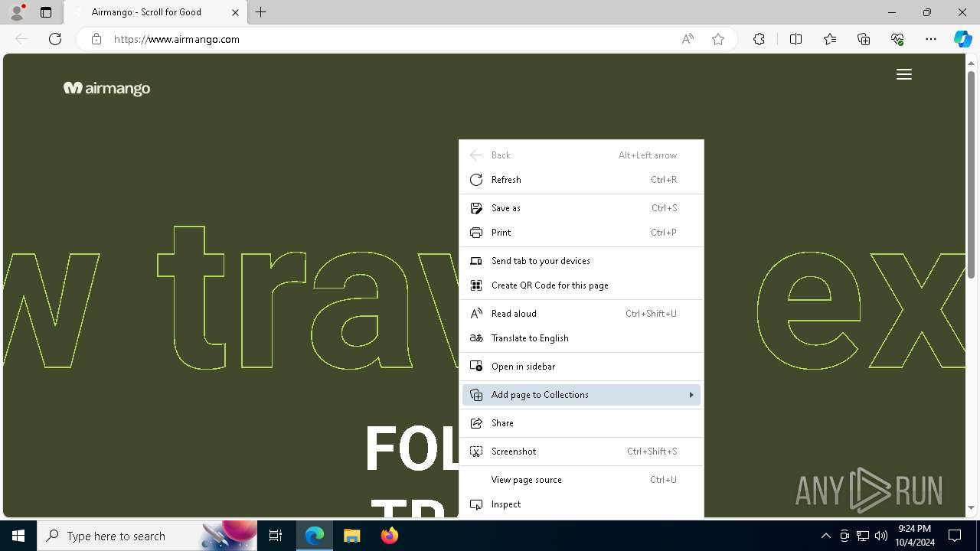Open the volume speaker icon
The image size is (980, 551).
tap(881, 536)
